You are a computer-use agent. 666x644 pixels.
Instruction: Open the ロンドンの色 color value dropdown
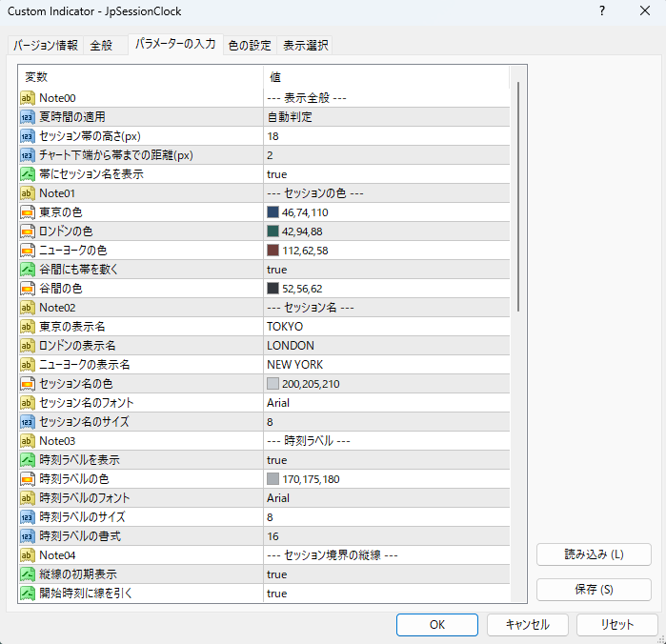tap(387, 231)
